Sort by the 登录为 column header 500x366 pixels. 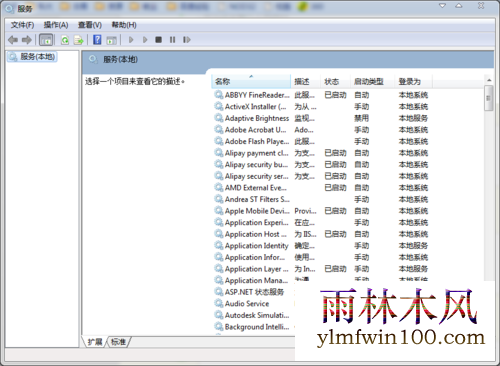point(413,81)
